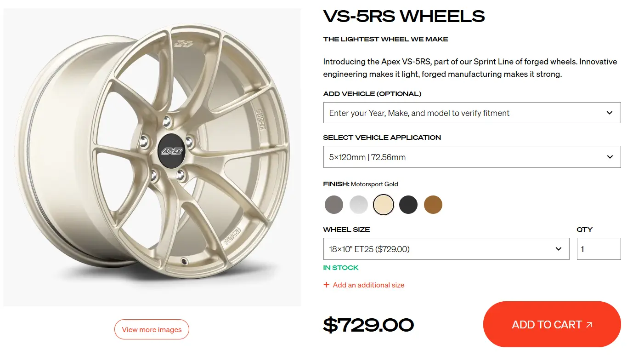Click the arrow icon on Add to Cart
Image resolution: width=644 pixels, height=356 pixels.
click(x=589, y=325)
